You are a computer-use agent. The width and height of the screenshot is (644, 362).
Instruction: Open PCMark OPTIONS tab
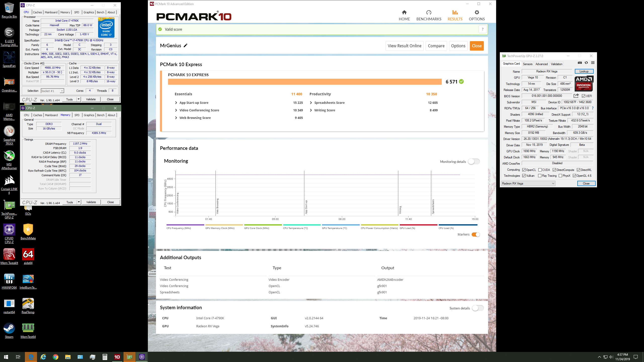pyautogui.click(x=477, y=15)
